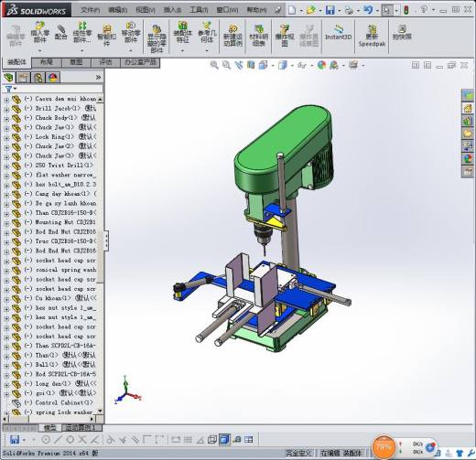Switch to the second CommandManager tab
The image size is (476, 460).
pos(47,62)
